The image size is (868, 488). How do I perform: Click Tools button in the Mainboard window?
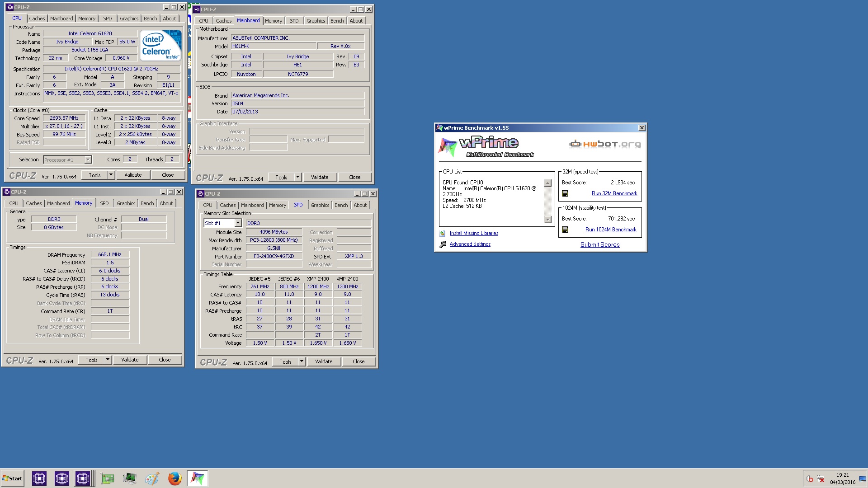[281, 177]
